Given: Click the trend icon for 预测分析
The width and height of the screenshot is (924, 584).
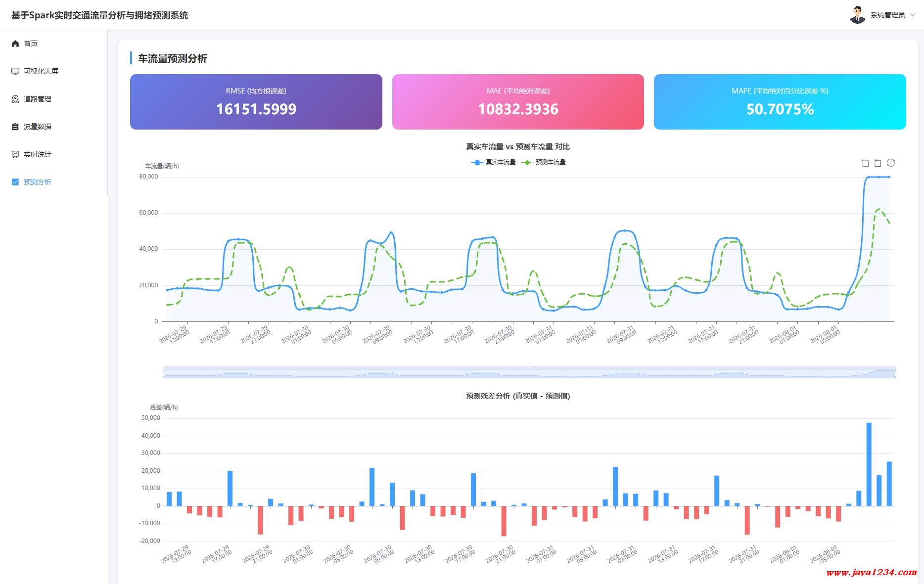Looking at the screenshot, I should click(x=15, y=182).
